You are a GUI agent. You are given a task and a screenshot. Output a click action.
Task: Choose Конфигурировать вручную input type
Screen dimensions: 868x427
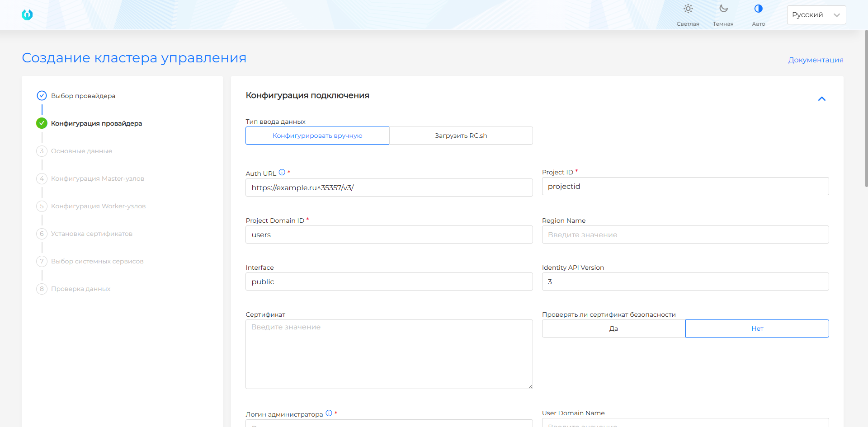pos(317,136)
